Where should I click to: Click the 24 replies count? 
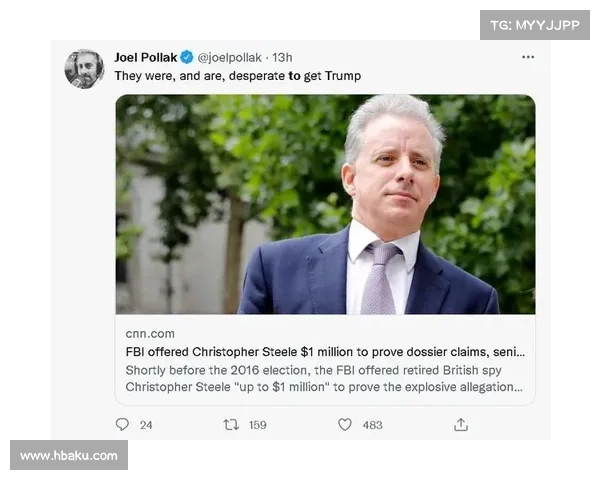tap(146, 425)
